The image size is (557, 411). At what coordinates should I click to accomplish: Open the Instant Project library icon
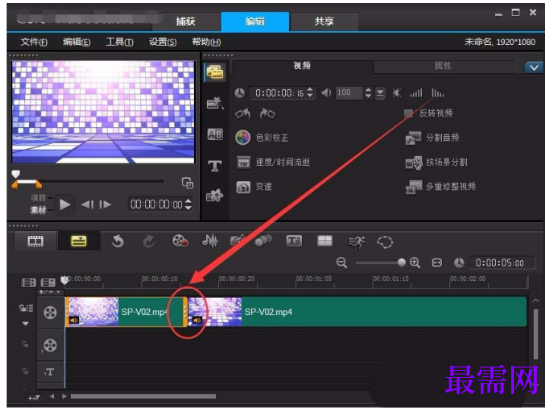pos(215,103)
